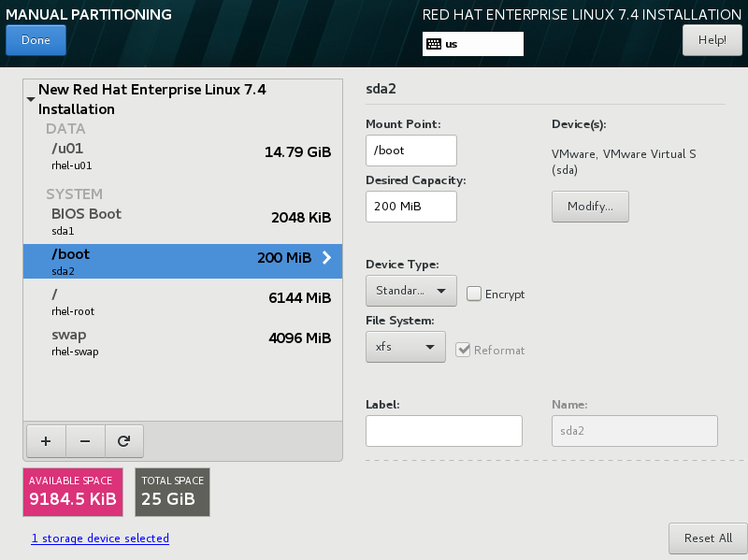Click the AVAILABLE SPACE 9184.5 KiB box
The height and width of the screenshot is (560, 748).
(73, 492)
